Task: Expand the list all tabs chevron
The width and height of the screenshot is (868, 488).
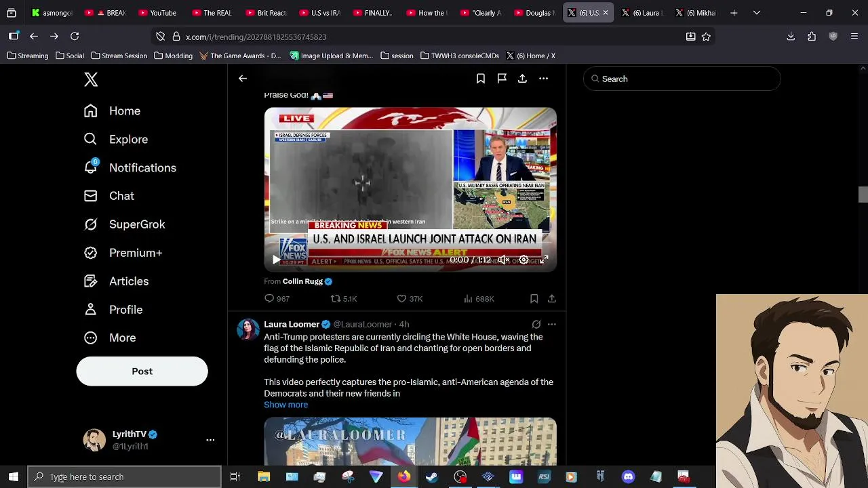Action: [x=757, y=13]
